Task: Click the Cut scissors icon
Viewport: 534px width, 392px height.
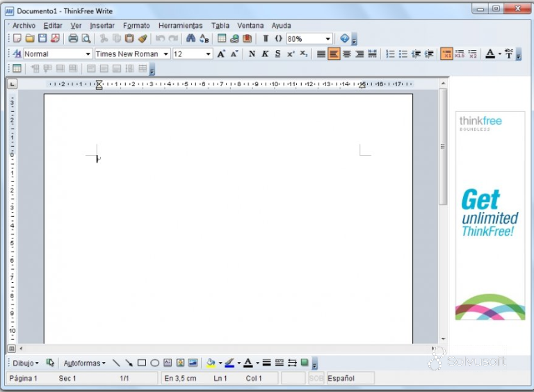Action: coord(104,38)
